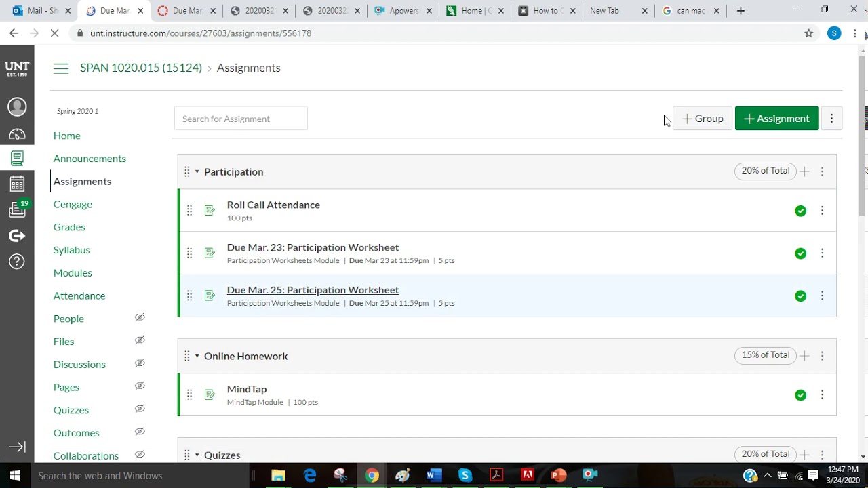Click drag handle of Roll Call Attendance row
Screen dimensions: 868x488
point(189,211)
